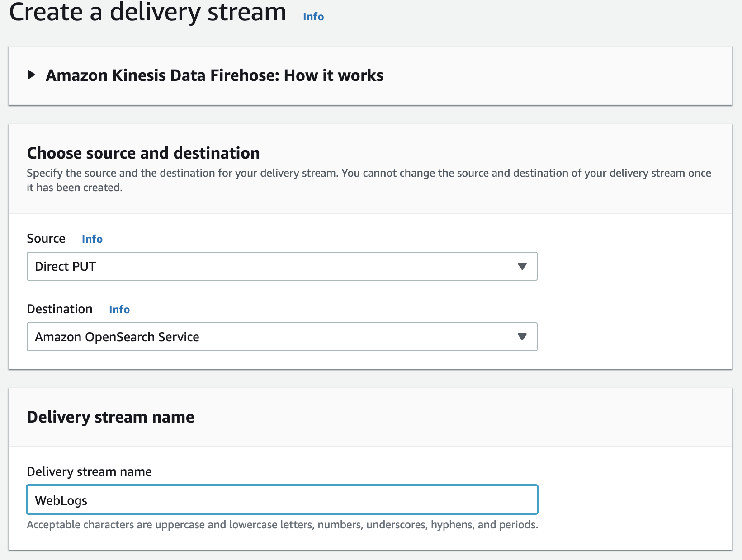Open the Source dropdown showing Direct PUT
The image size is (742, 560).
[282, 266]
